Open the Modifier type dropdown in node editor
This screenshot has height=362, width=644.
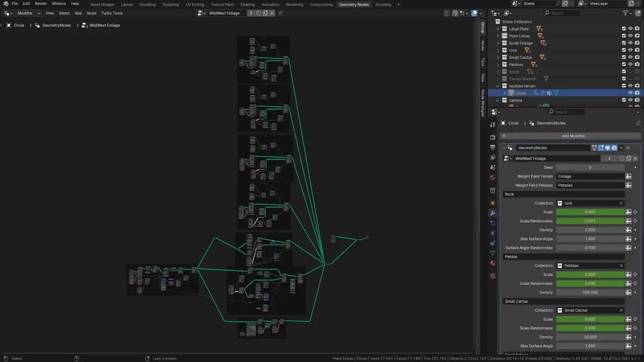28,13
